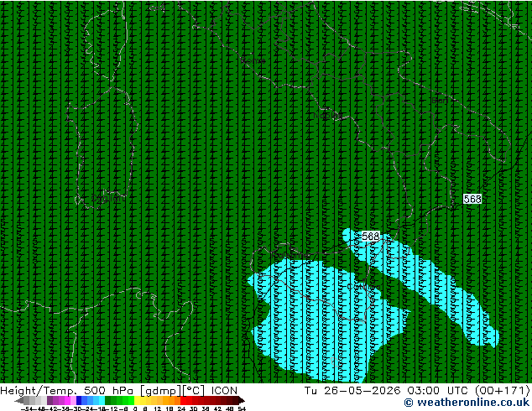Click the bright red legend swatch at 24
The image size is (532, 411).
tap(183, 400)
